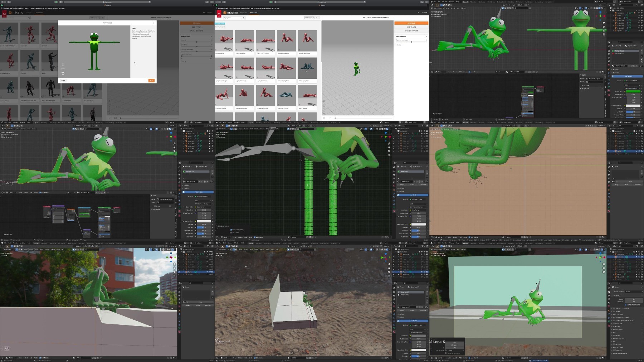Disable the Viewport Denoising checkbox
The width and height of the screenshot is (644, 362).
(625, 305)
